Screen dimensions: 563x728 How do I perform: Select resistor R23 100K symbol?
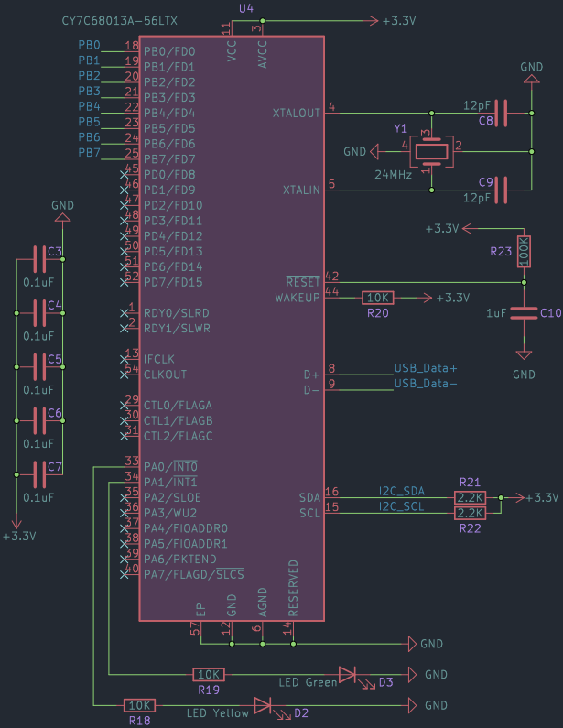click(524, 251)
